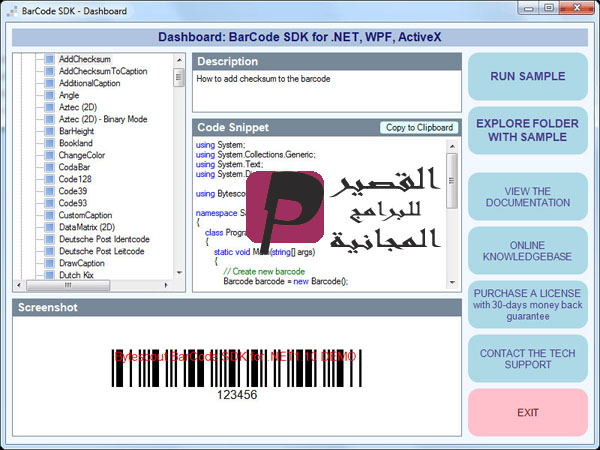Select the AddChecksum sample
600x450 pixels.
click(85, 59)
